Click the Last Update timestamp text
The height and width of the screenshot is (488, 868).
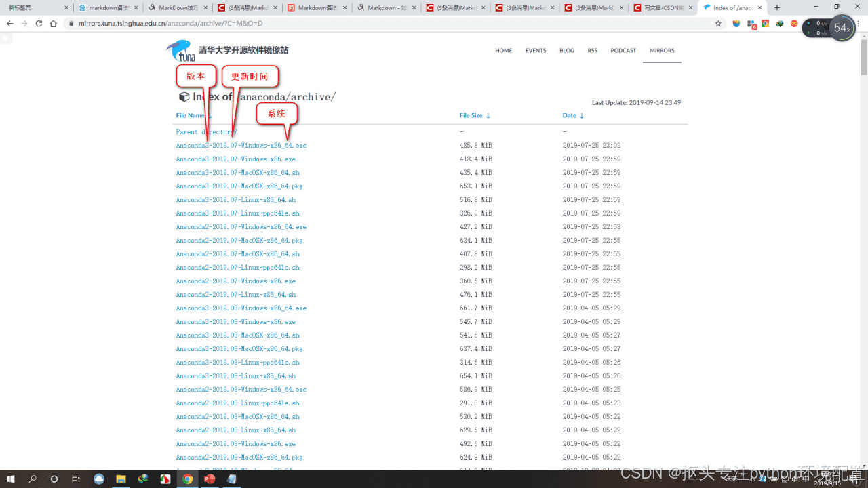tap(636, 103)
